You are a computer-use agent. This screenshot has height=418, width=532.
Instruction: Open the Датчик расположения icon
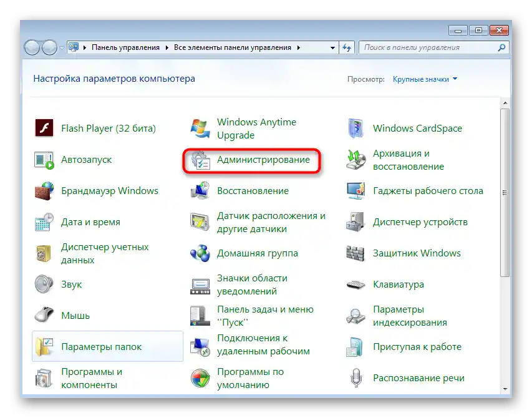tap(200, 222)
